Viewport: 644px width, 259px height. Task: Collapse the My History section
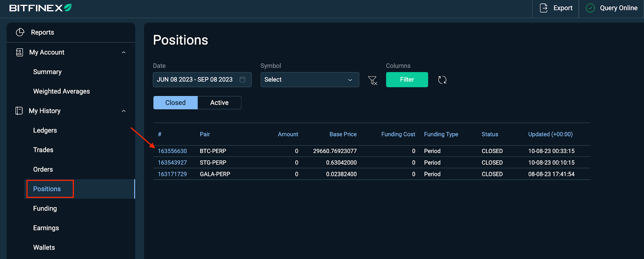pos(124,111)
